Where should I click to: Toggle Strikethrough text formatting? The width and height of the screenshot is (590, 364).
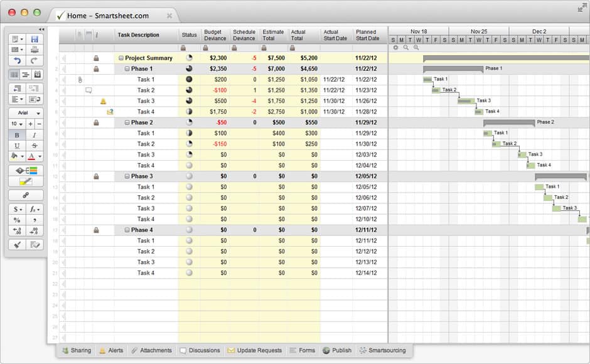pos(34,146)
